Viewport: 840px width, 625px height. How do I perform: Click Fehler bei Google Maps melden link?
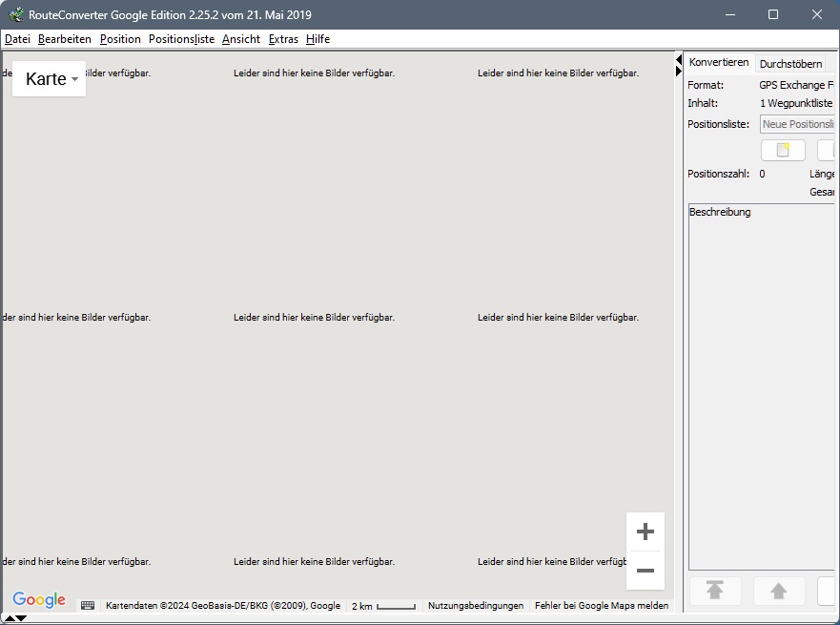[x=601, y=606]
